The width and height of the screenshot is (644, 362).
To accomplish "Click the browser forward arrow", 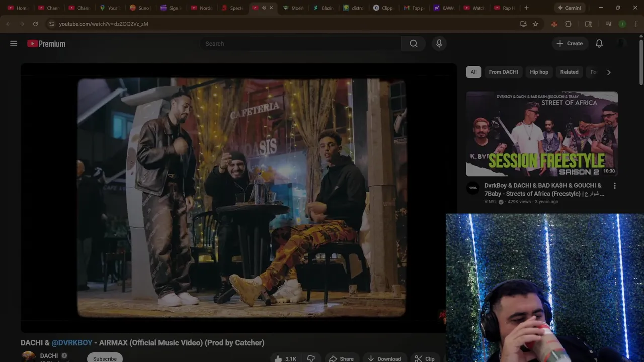I will click(x=22, y=24).
